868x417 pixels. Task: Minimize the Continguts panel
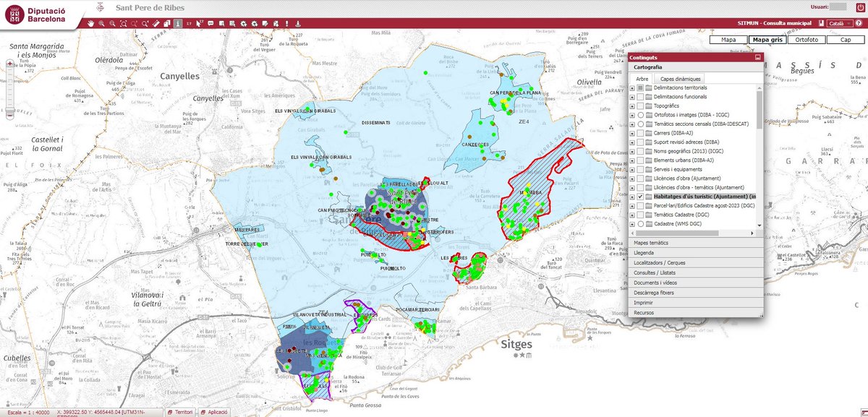coord(758,57)
